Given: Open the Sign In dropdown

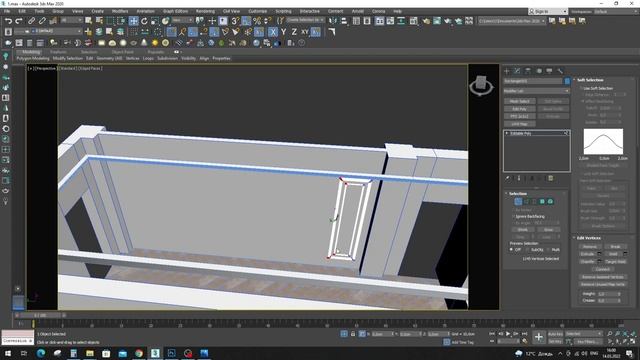Looking at the screenshot, I should click(548, 11).
